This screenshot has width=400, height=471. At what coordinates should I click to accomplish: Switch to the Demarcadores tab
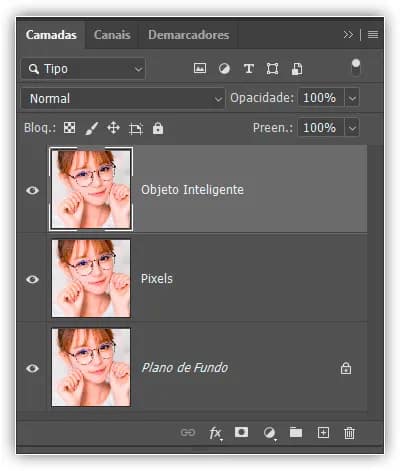point(189,35)
